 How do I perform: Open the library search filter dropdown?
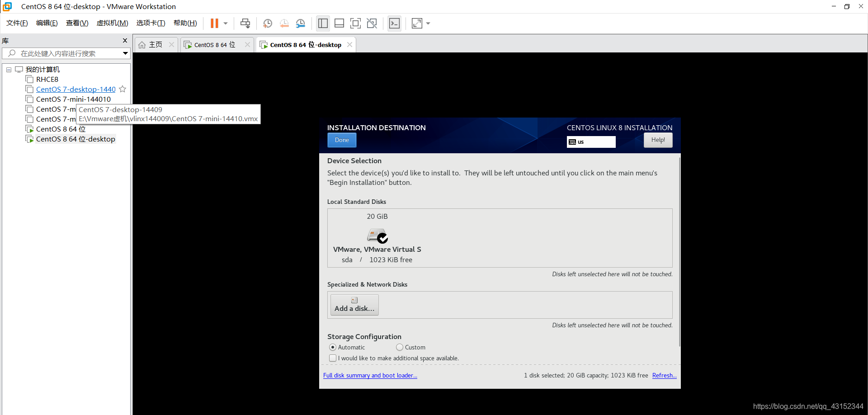[125, 53]
